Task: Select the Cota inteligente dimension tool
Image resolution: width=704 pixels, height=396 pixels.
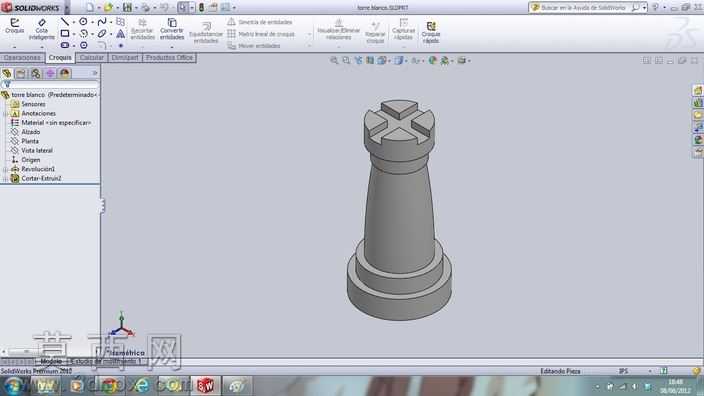Action: (42, 29)
